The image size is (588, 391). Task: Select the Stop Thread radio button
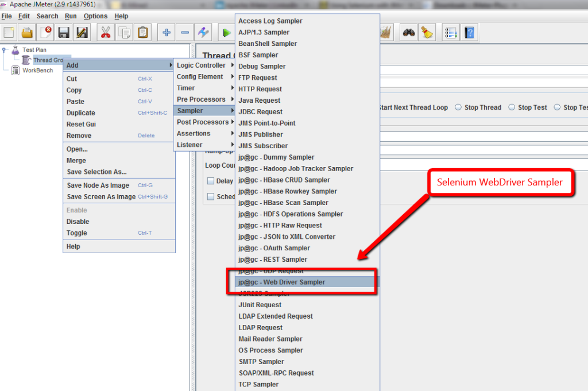click(x=458, y=107)
